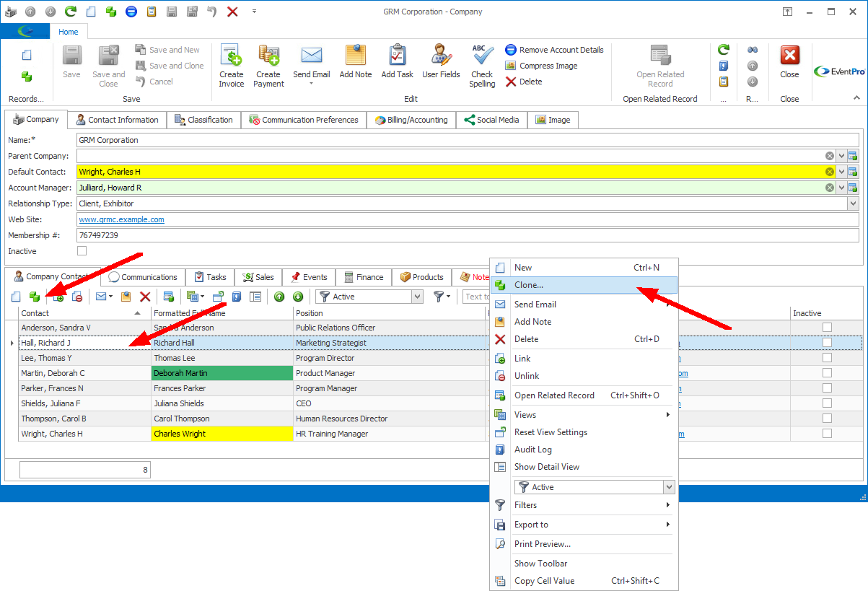Open the www.grmc.example.com link
This screenshot has height=591, width=868.
click(x=121, y=219)
